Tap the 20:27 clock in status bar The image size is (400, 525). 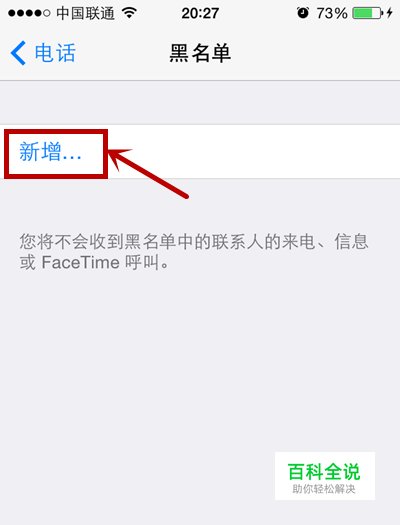tap(200, 13)
